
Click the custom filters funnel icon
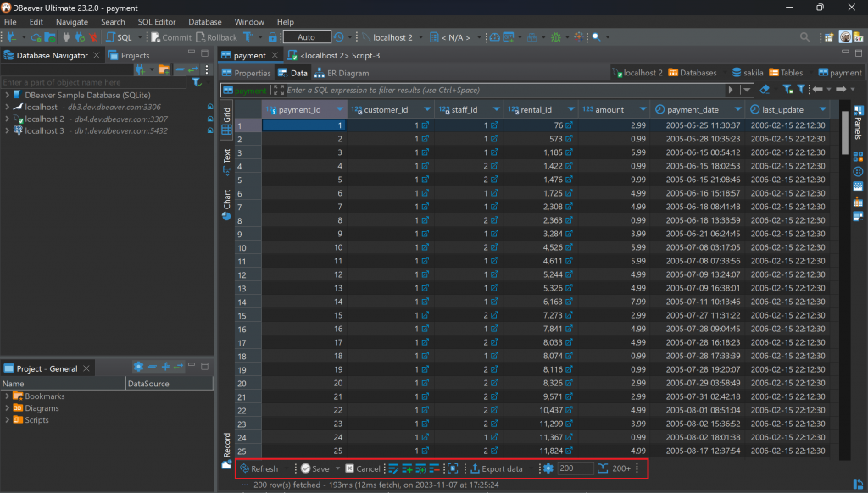pyautogui.click(x=800, y=90)
